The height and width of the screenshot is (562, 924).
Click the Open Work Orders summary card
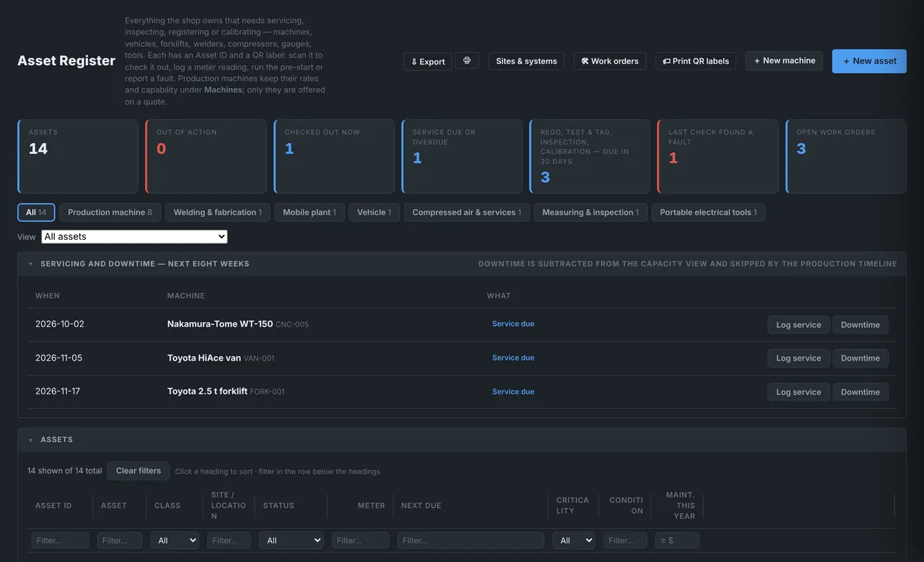846,156
